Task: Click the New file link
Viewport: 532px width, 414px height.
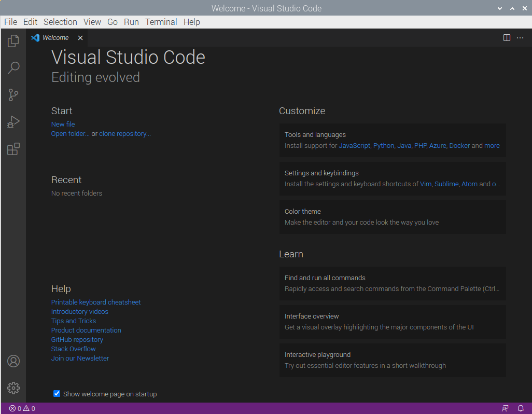Action: [63, 124]
